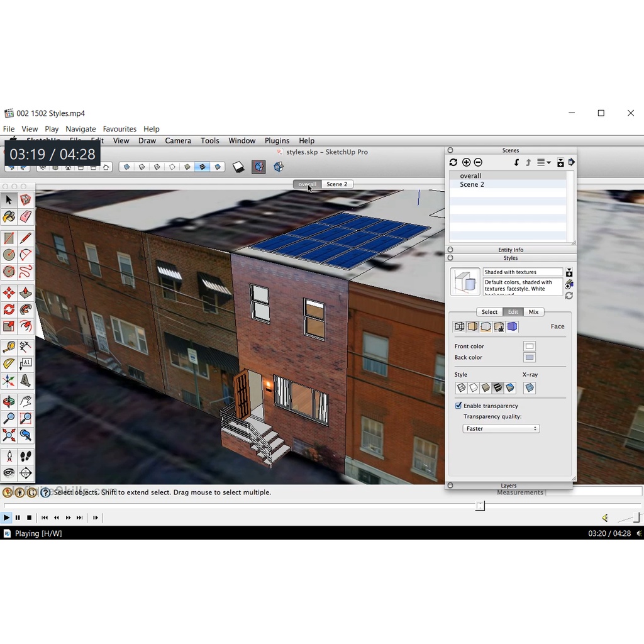Click the Front color swatch
The height and width of the screenshot is (644, 644).
click(530, 347)
